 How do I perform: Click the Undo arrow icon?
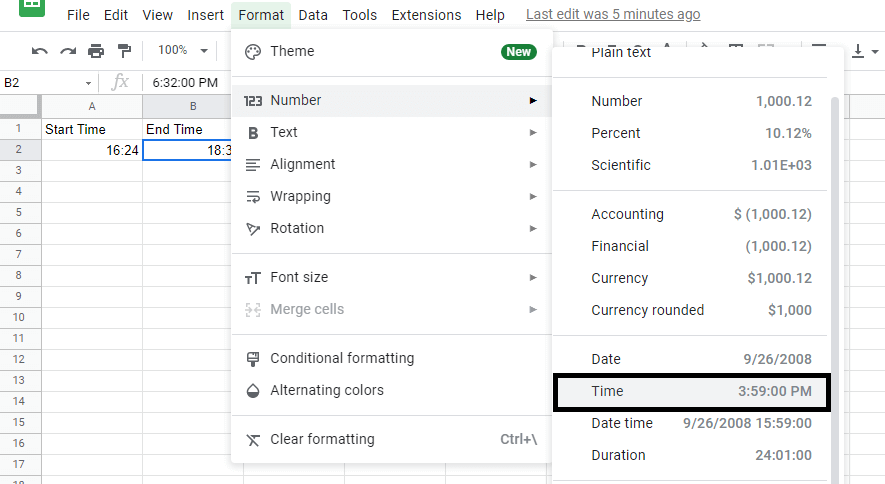40,51
